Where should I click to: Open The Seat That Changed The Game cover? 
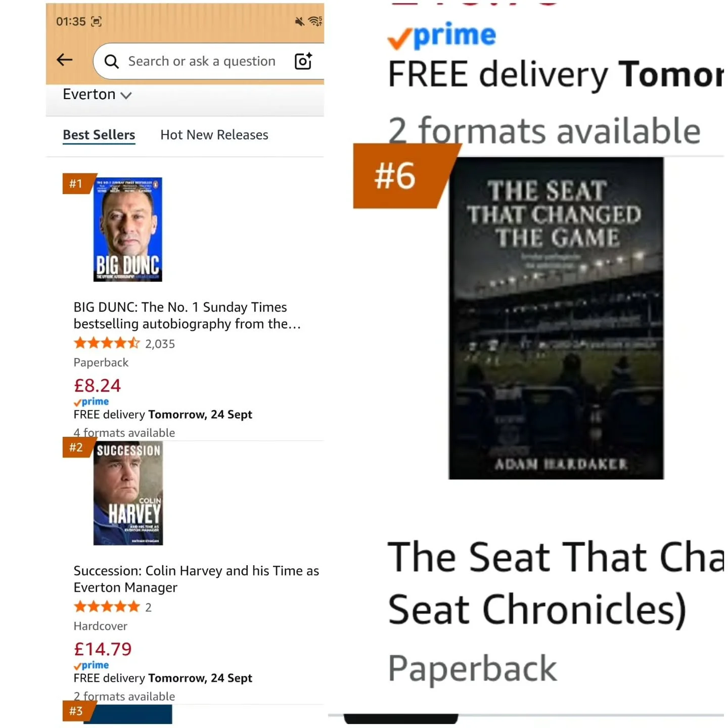pos(556,318)
